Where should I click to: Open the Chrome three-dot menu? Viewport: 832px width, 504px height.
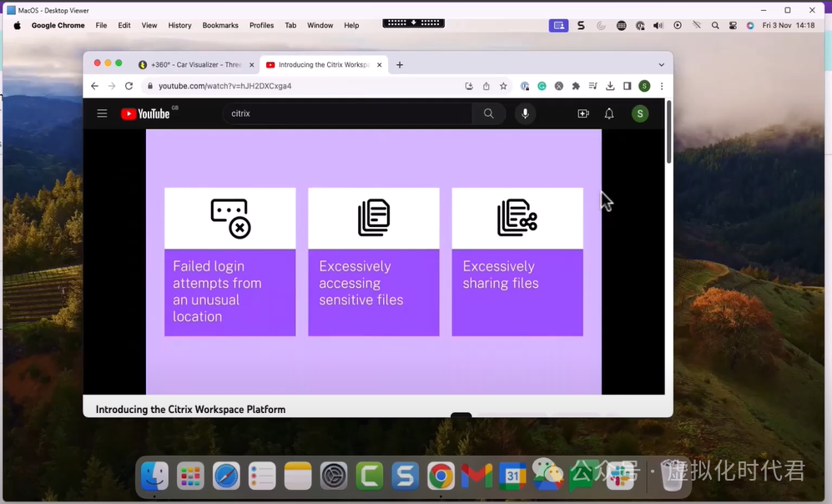click(662, 86)
